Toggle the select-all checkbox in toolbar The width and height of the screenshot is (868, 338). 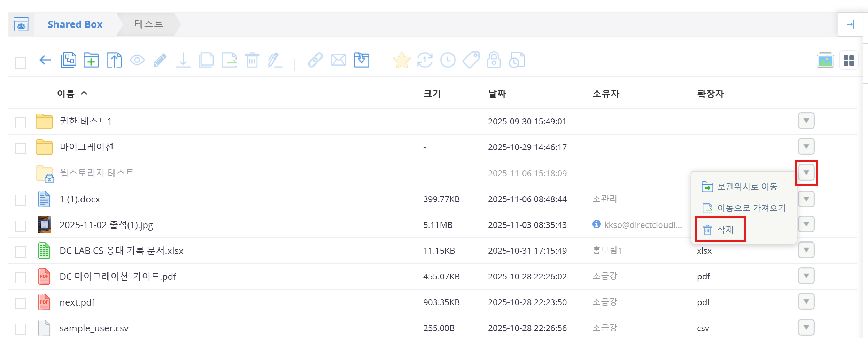point(21,63)
